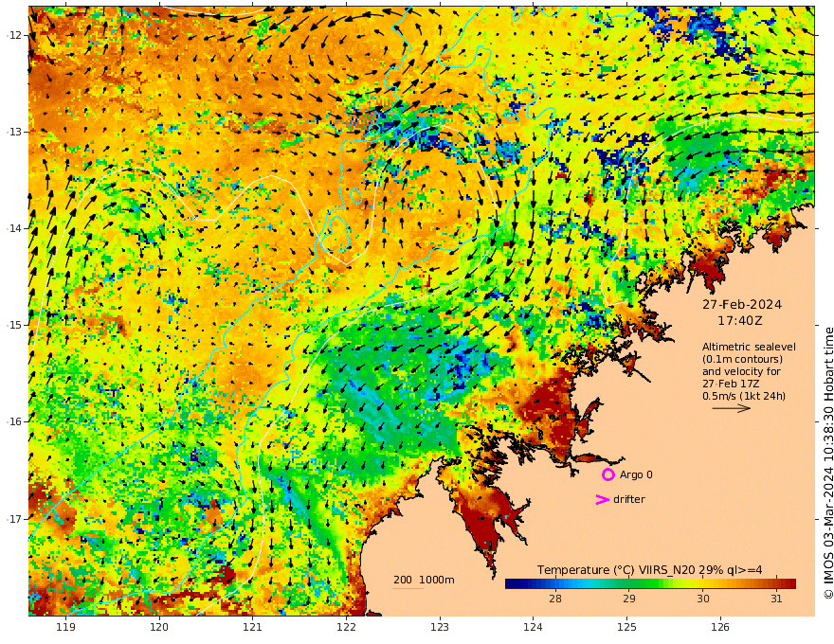Click colorbar tick label 29

629,599
